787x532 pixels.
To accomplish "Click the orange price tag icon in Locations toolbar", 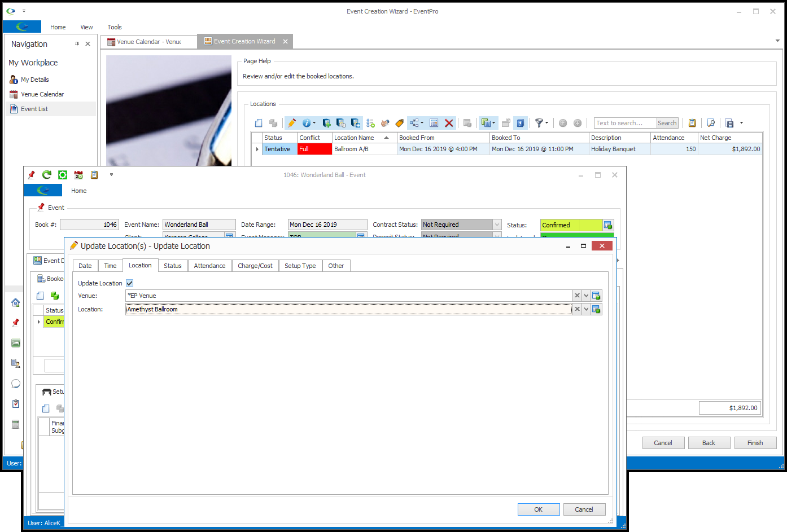I will tap(400, 123).
